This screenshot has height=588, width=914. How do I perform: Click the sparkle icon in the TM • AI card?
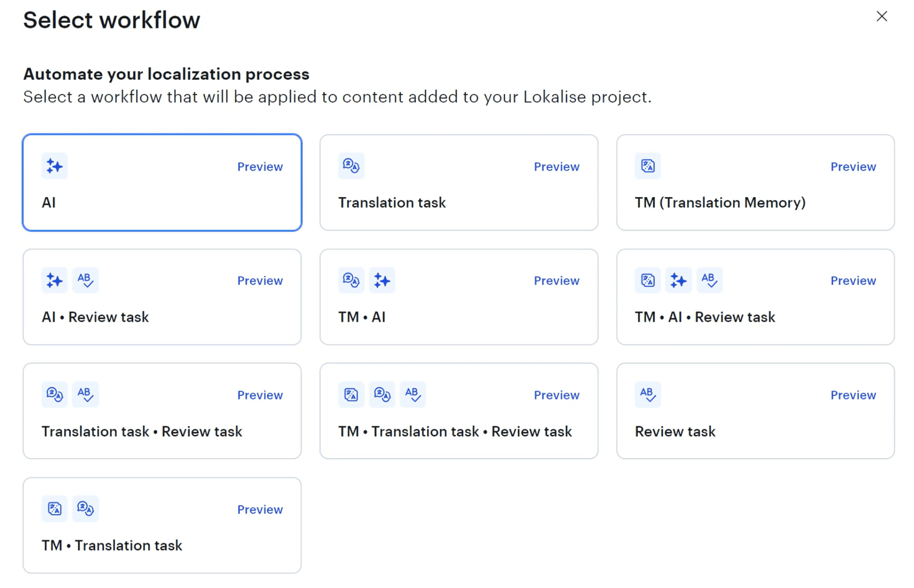coord(382,280)
